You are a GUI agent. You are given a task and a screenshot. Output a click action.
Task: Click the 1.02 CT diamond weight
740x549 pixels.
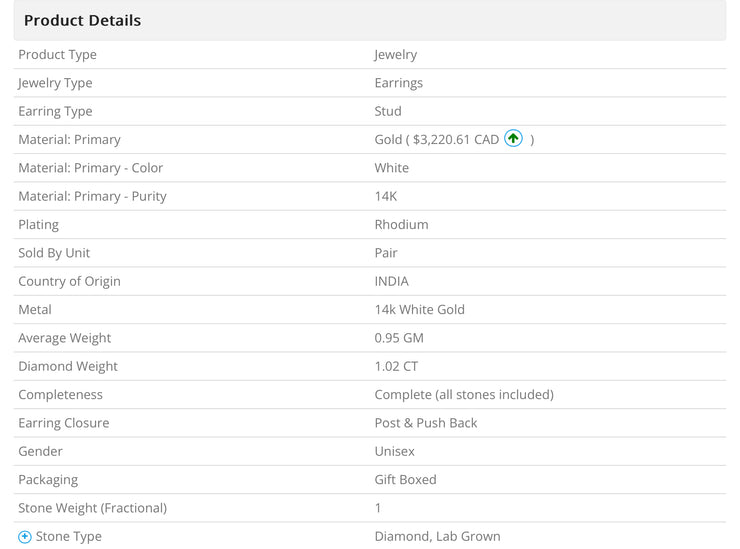coord(396,366)
